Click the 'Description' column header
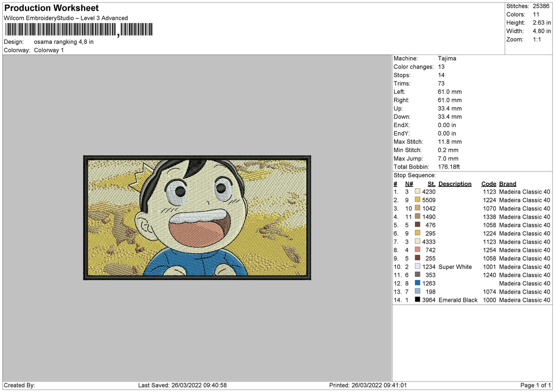 (x=455, y=184)
